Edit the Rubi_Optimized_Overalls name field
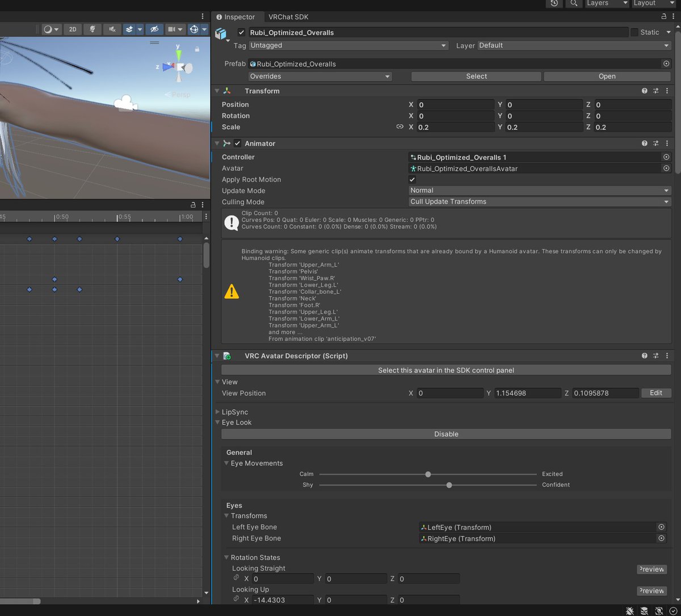The image size is (681, 616). tap(438, 32)
